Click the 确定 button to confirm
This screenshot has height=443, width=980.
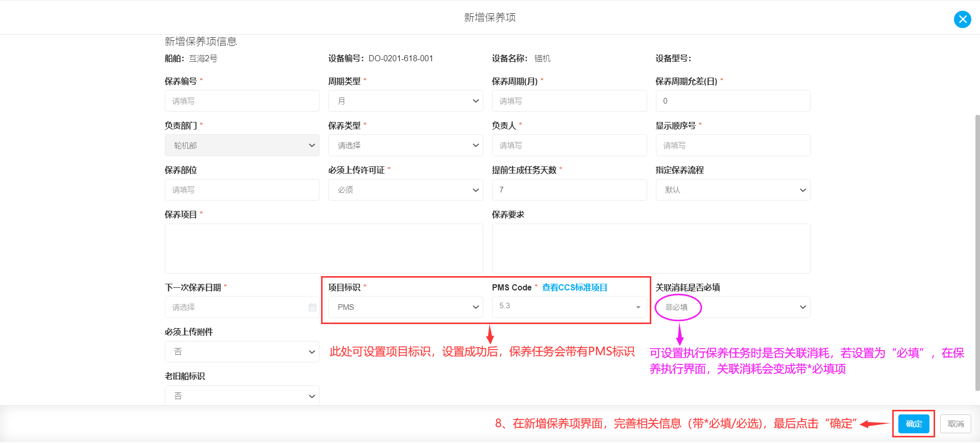pyautogui.click(x=914, y=424)
